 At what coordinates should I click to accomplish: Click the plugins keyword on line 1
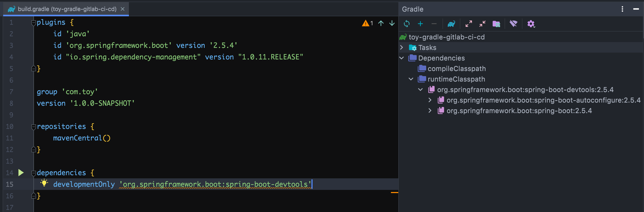tap(51, 22)
